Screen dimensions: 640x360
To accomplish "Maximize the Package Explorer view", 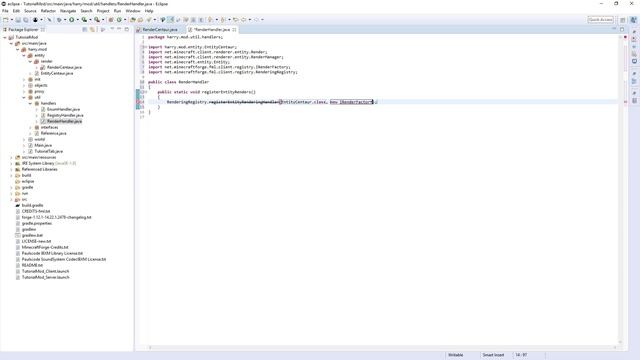I will tap(127, 29).
